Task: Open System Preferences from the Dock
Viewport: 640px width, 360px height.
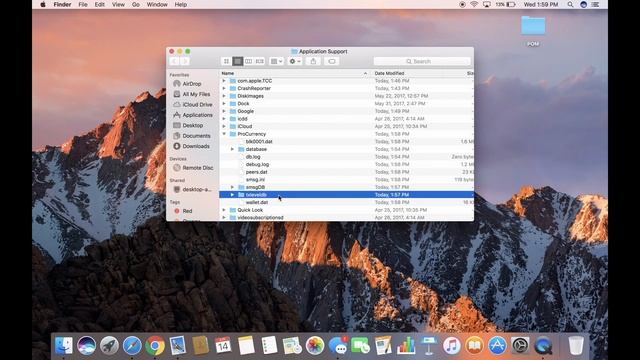Action: click(x=520, y=346)
